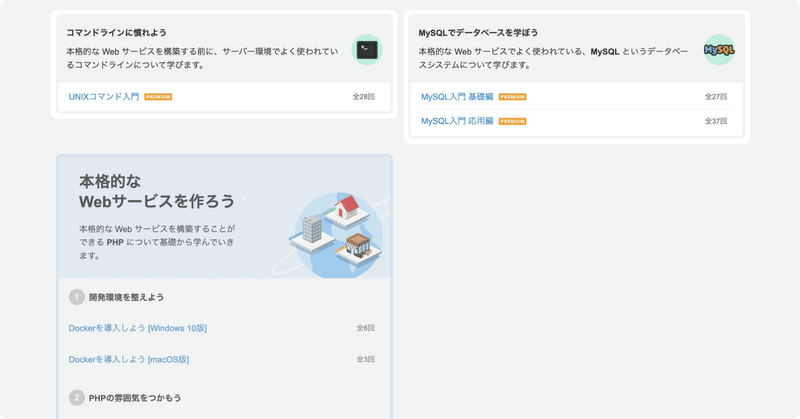This screenshot has width=800, height=419.
Task: Click the 開発環境を整えよう section title
Action: pyautogui.click(x=127, y=297)
